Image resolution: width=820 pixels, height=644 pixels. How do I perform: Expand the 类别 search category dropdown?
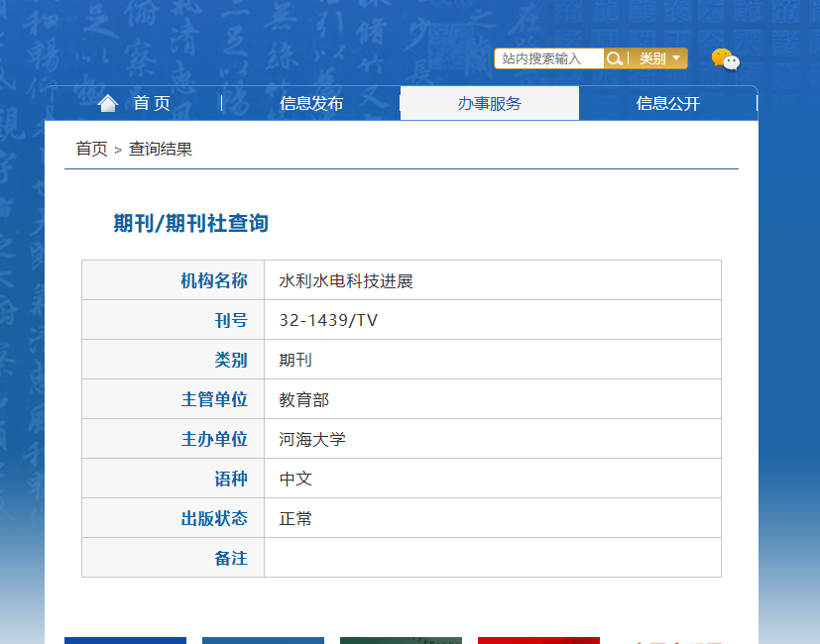pyautogui.click(x=659, y=58)
